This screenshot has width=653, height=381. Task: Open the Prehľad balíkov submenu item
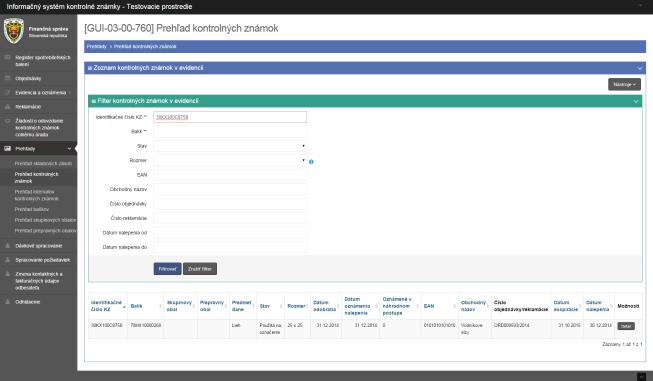pos(32,209)
